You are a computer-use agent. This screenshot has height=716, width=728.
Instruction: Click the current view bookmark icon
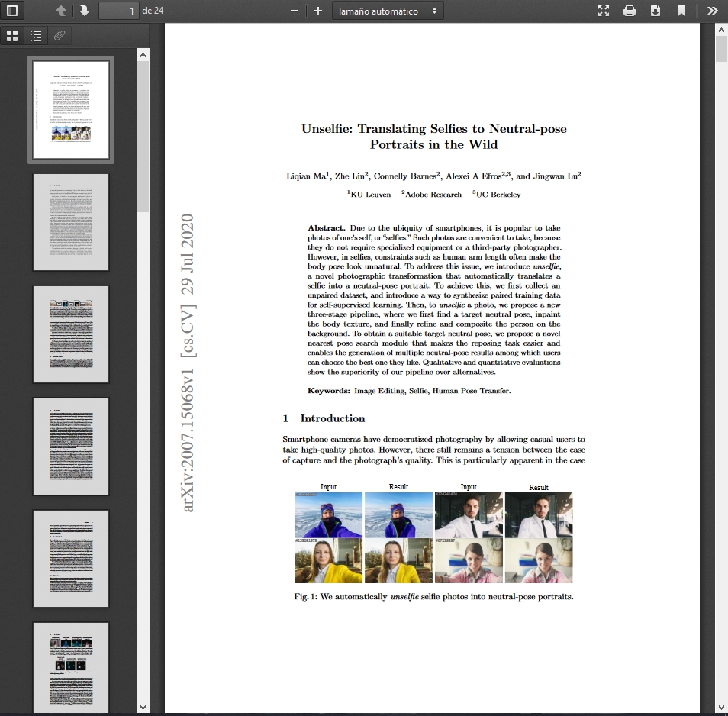click(681, 11)
